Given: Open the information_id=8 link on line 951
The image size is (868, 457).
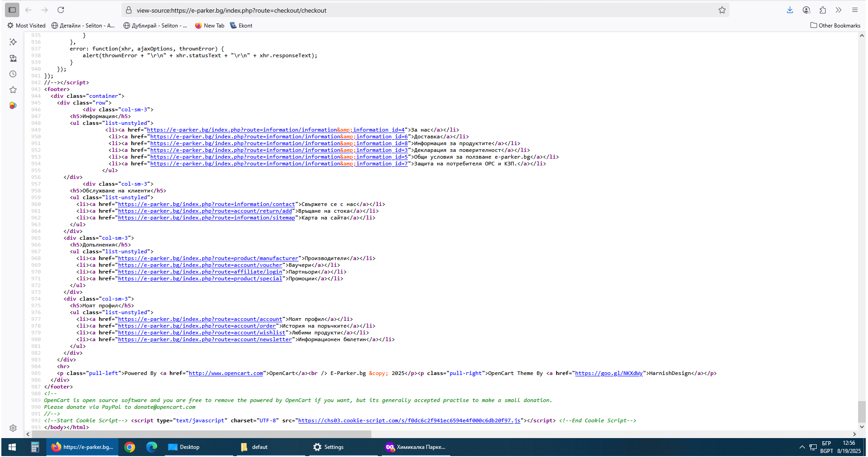Looking at the screenshot, I should tap(279, 143).
